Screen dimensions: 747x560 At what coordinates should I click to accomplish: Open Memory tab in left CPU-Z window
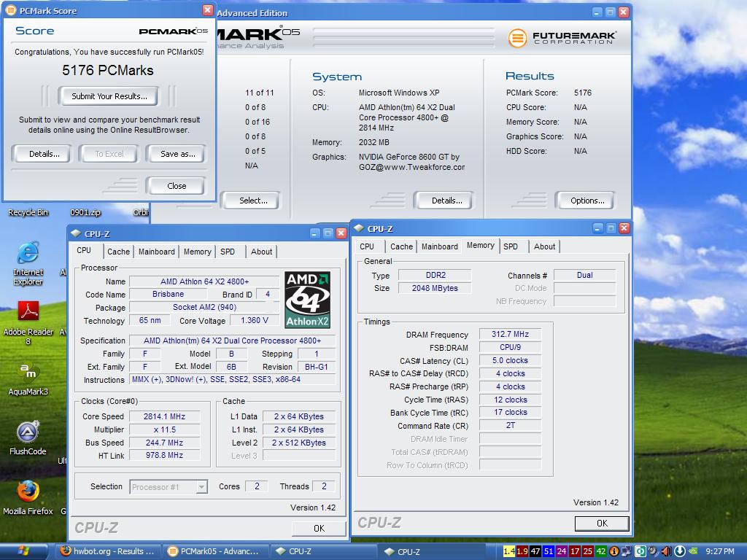point(197,252)
